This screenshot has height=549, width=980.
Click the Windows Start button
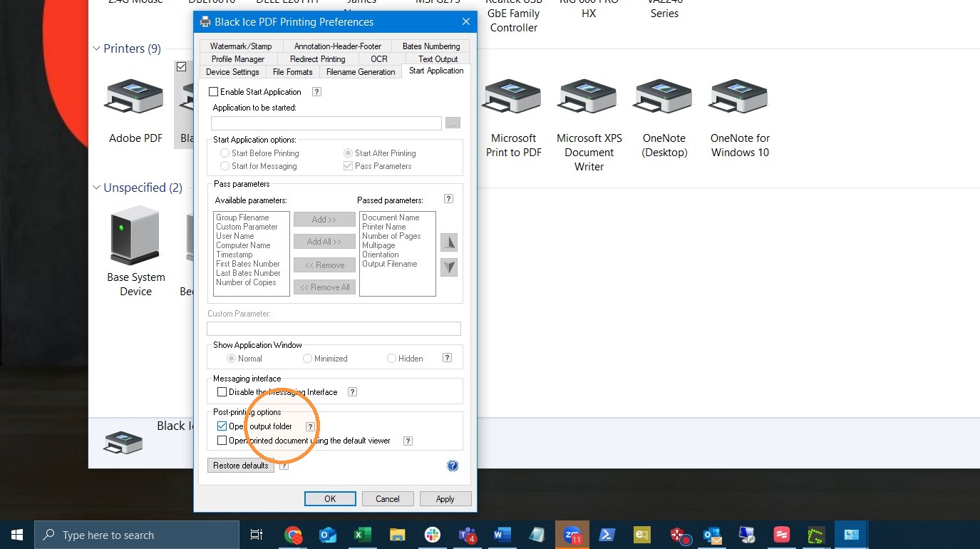pyautogui.click(x=17, y=535)
